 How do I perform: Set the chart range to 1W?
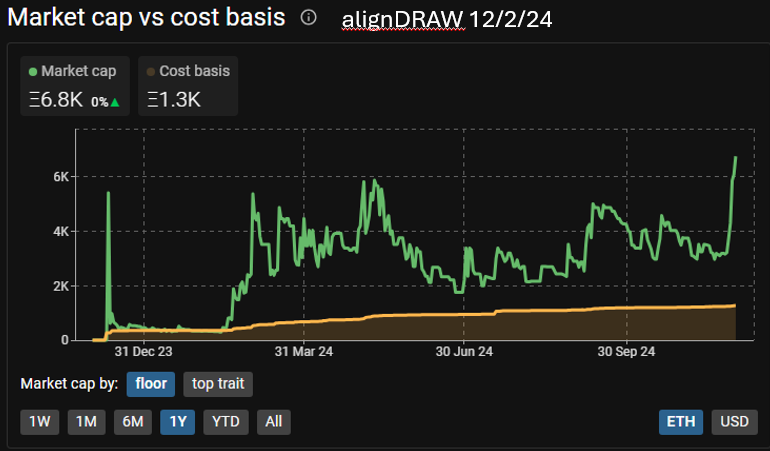[40, 422]
